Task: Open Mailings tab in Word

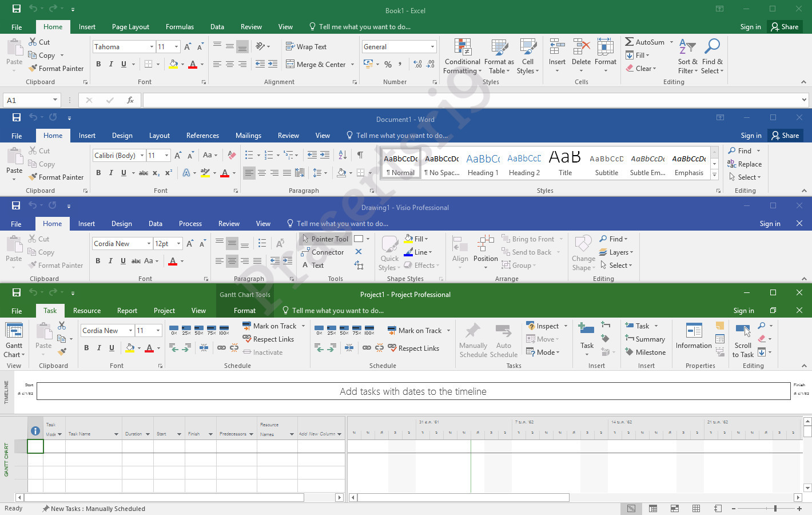Action: [x=248, y=136]
